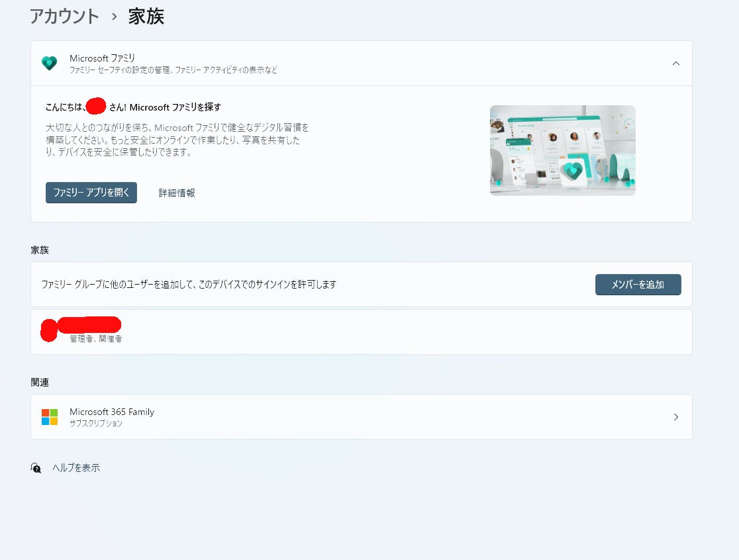This screenshot has height=560, width=739.
Task: Click the Microsoft 365 Family title text
Action: (x=112, y=412)
